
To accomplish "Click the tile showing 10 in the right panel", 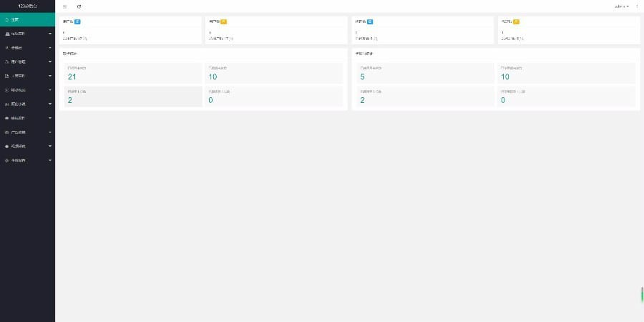I will tap(566, 74).
